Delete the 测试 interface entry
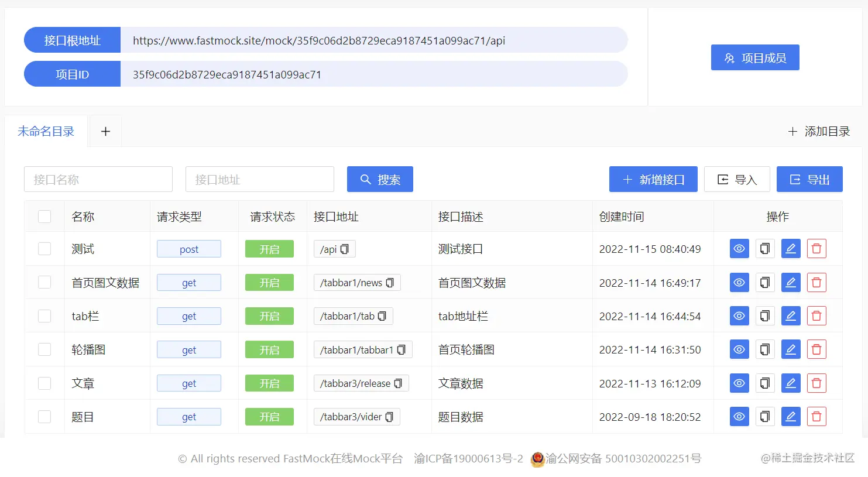This screenshot has width=868, height=477. pyautogui.click(x=816, y=249)
